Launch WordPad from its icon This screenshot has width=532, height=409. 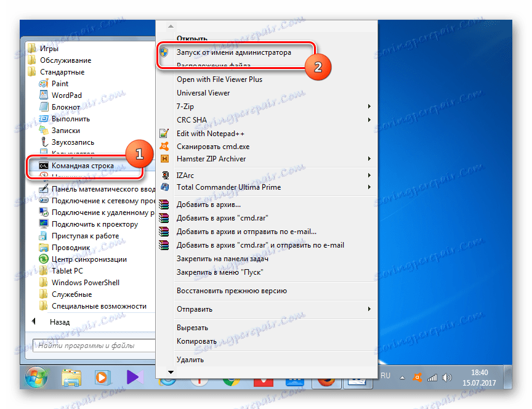44,95
